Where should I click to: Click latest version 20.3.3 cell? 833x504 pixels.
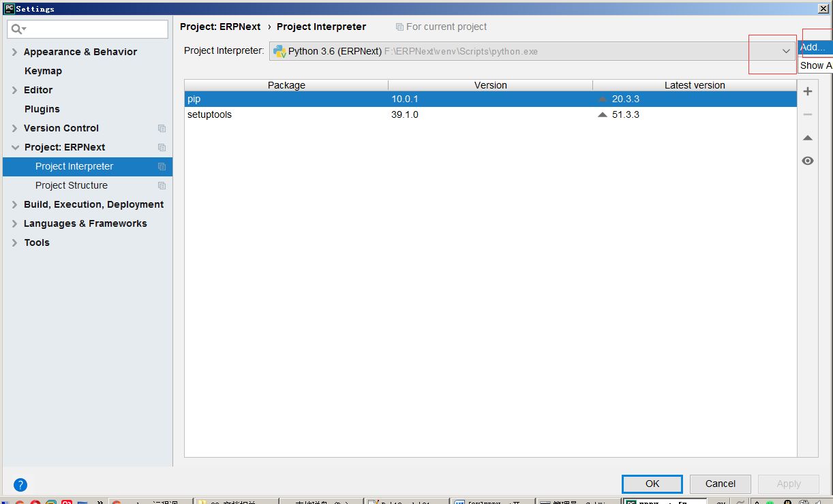[626, 99]
